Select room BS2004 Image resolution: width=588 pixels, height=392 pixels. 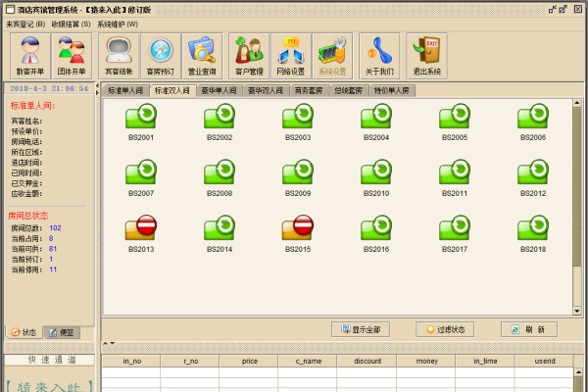pyautogui.click(x=376, y=122)
